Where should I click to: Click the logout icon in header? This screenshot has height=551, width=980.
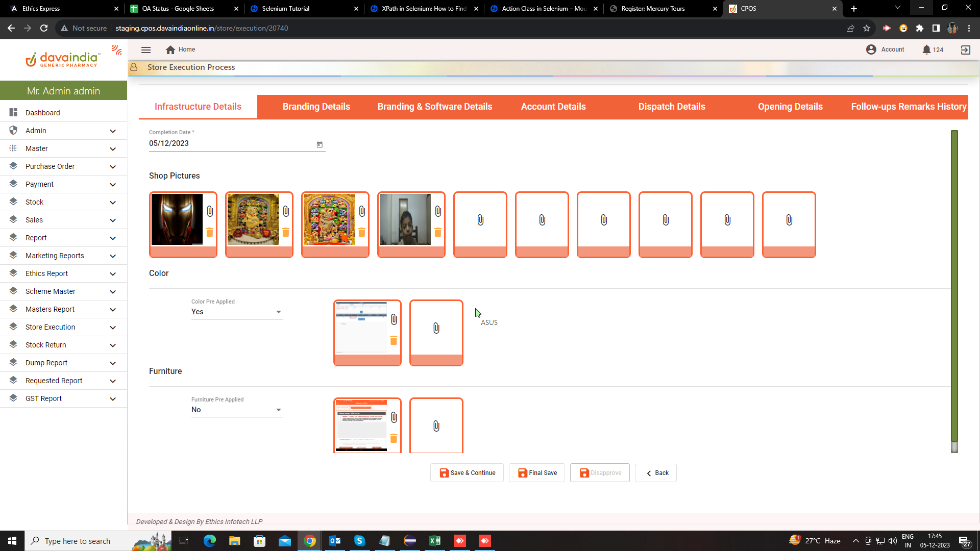click(x=965, y=49)
